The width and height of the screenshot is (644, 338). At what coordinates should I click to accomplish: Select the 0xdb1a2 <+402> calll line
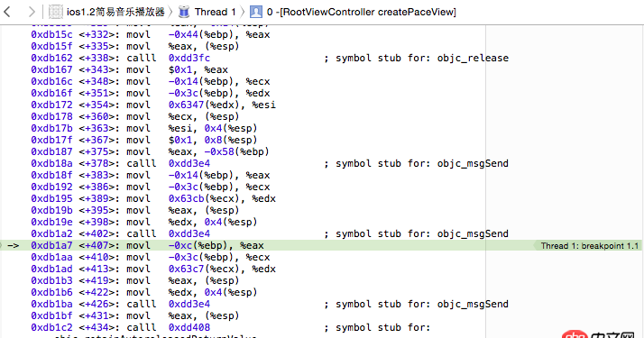(270, 233)
